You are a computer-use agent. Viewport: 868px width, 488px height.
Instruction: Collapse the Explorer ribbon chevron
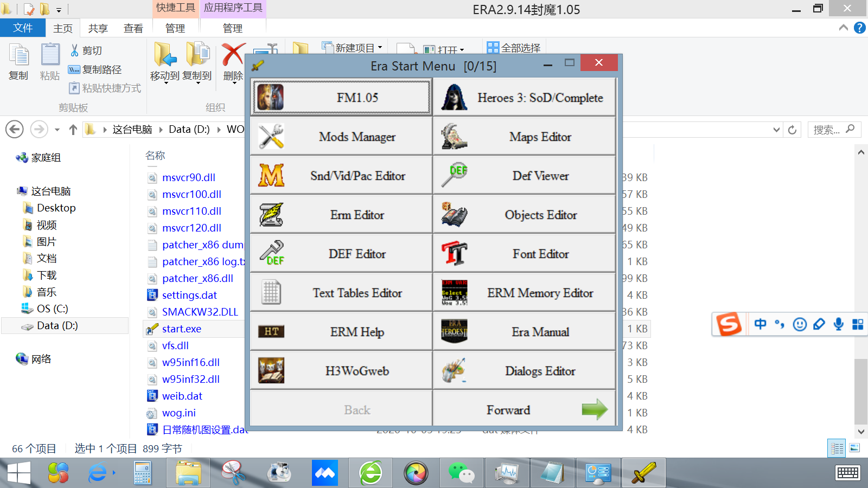coord(843,28)
